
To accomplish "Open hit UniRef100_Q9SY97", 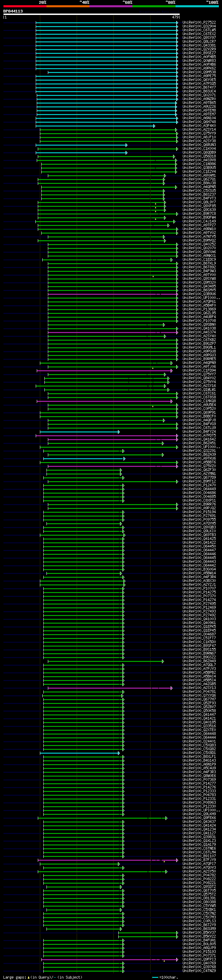I will click(199, 38).
